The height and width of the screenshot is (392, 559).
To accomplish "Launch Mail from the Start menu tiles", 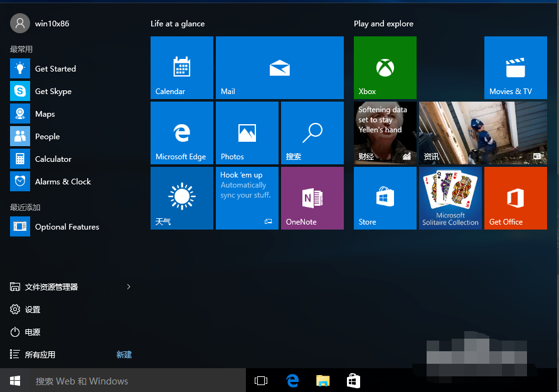I will coord(279,68).
